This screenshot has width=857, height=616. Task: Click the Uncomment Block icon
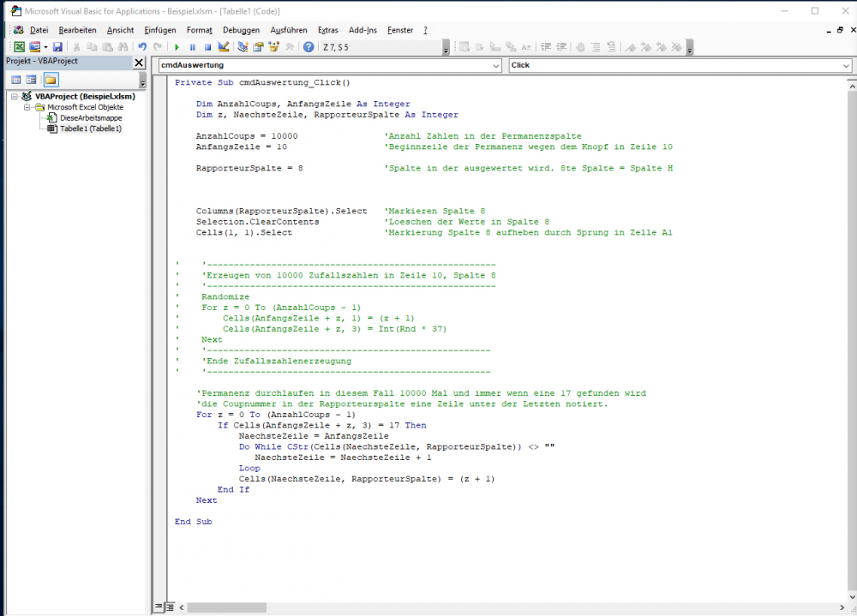pyautogui.click(x=611, y=47)
